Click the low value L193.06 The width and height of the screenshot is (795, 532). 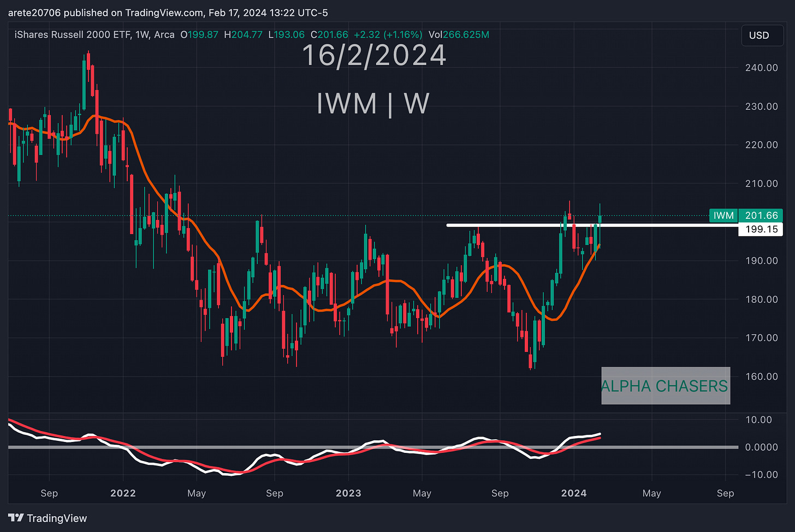(287, 35)
